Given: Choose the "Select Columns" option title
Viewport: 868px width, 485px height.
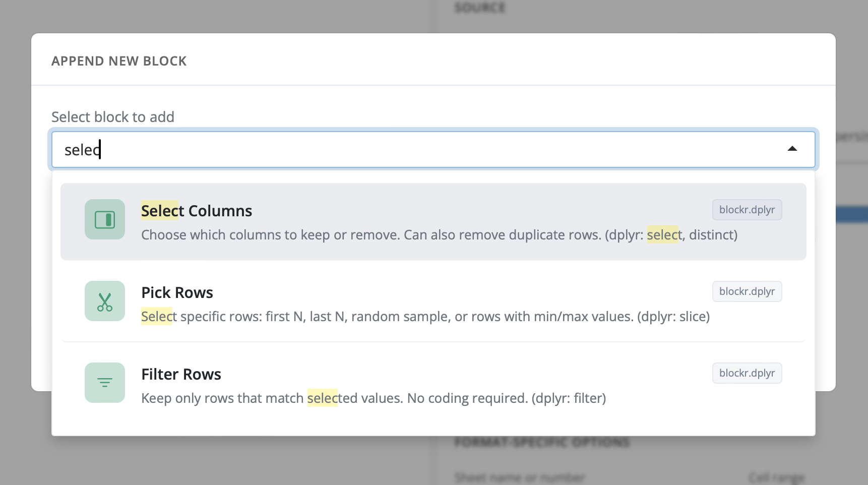Looking at the screenshot, I should (197, 211).
